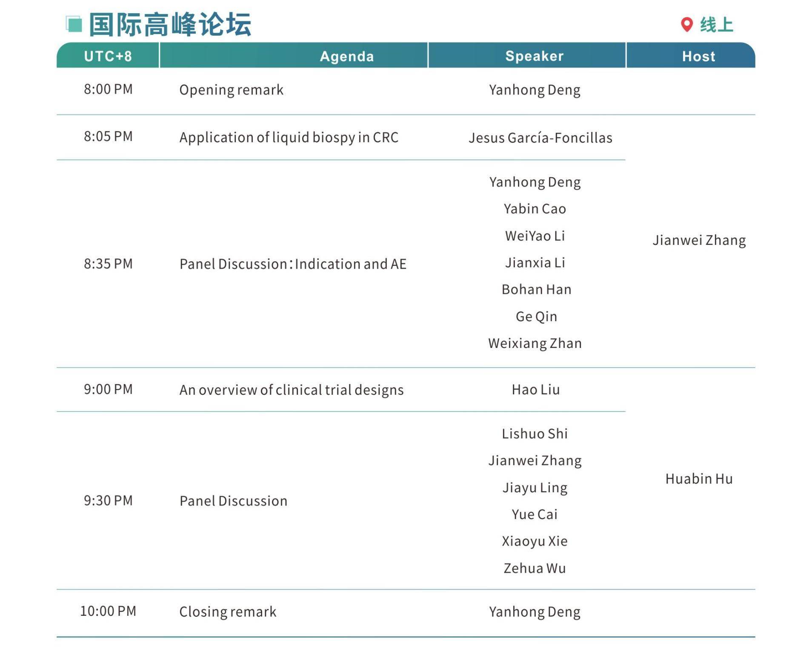Viewport: 812px width, 652px height.
Task: Click the 线上 location label
Action: (717, 25)
